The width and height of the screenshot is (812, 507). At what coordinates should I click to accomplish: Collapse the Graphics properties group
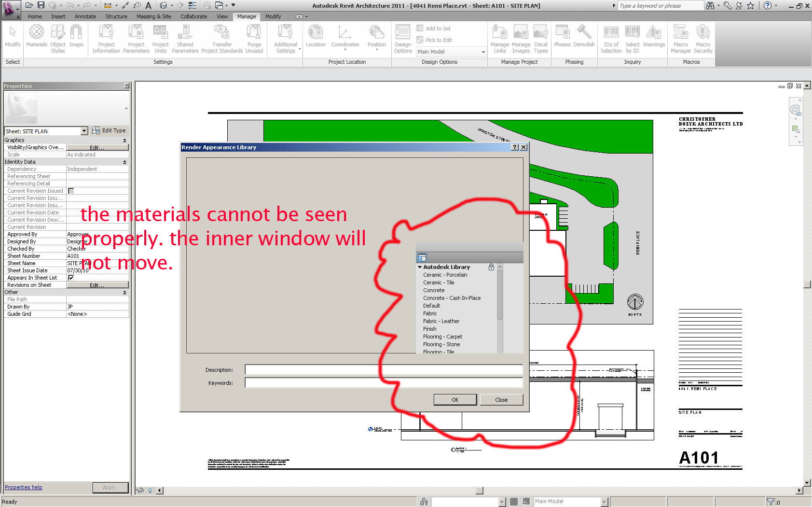point(124,141)
